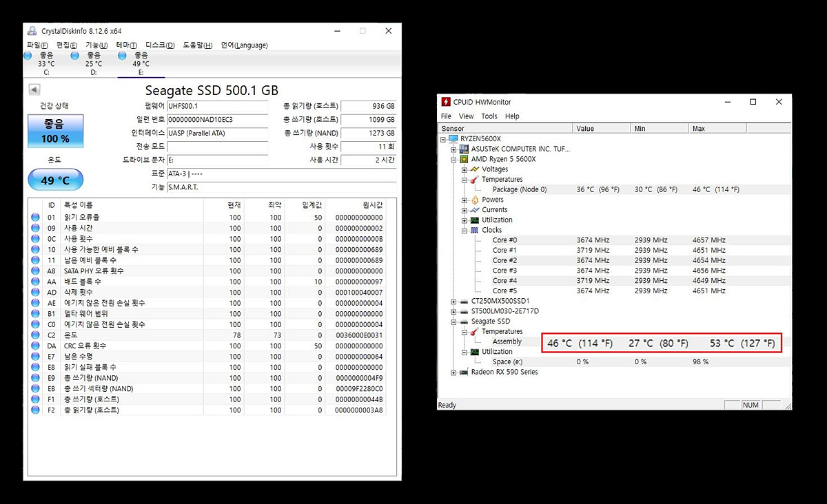Select the Space (e:) utilization row
827x504 pixels.
coord(615,362)
